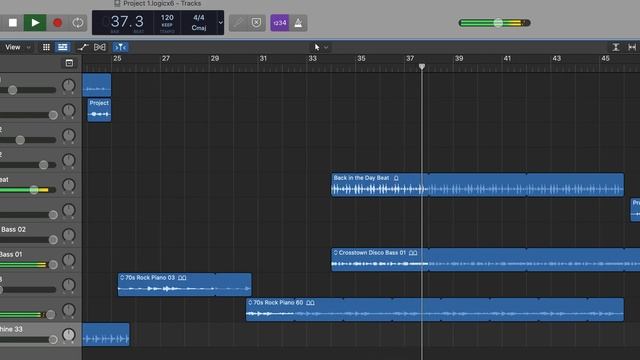Click volume slider thumb on hine 33 track
Viewport: 640px width, 360px height.
(x=53, y=339)
